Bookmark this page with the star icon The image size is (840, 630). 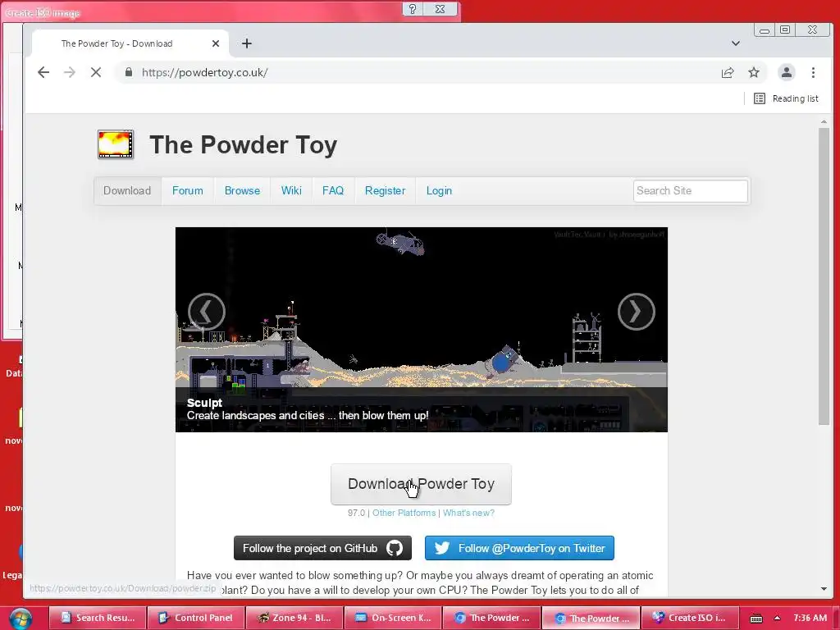click(x=754, y=72)
